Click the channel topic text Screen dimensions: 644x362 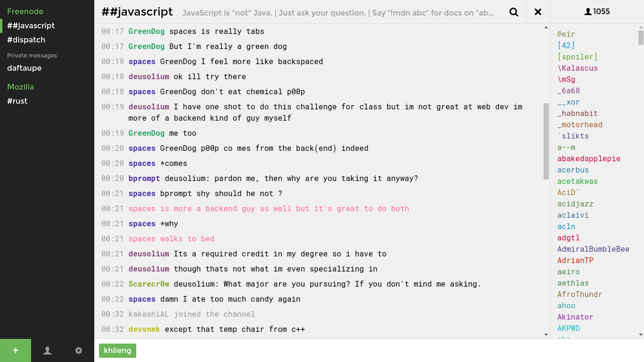339,13
